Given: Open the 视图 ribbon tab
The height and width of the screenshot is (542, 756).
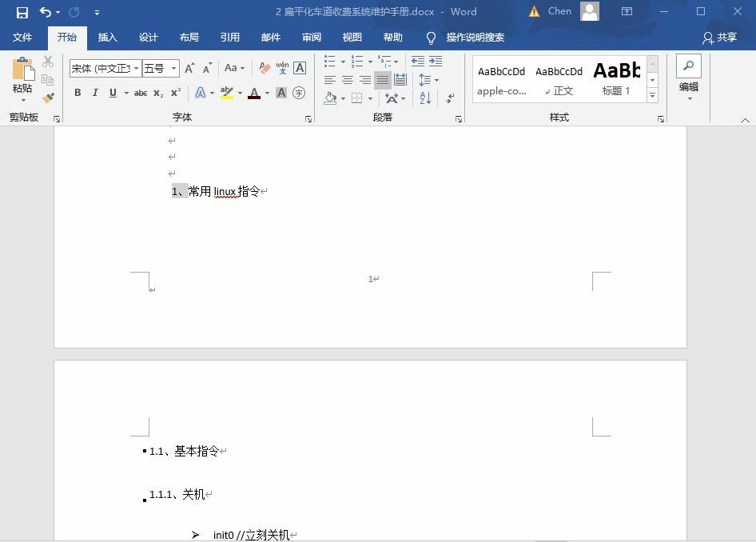Looking at the screenshot, I should pyautogui.click(x=352, y=37).
